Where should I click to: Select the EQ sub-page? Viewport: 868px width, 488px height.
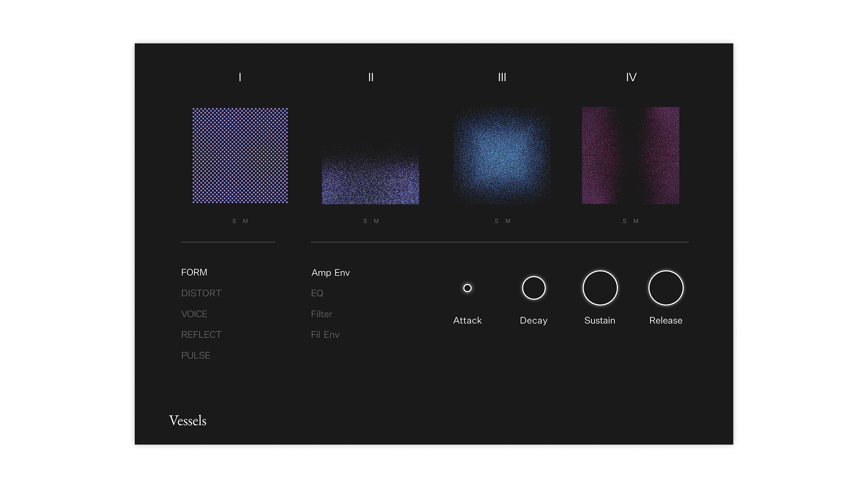pos(317,293)
